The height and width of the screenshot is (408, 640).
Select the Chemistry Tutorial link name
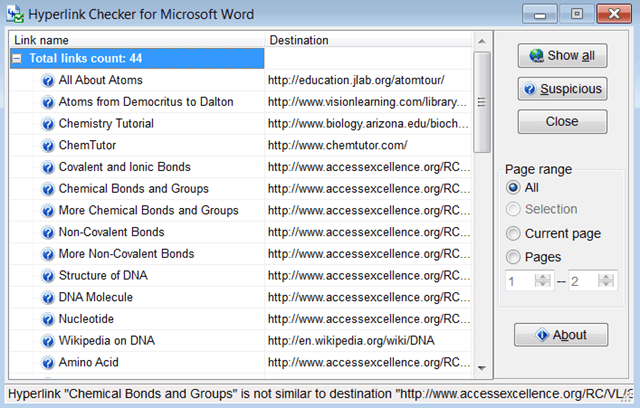[106, 123]
